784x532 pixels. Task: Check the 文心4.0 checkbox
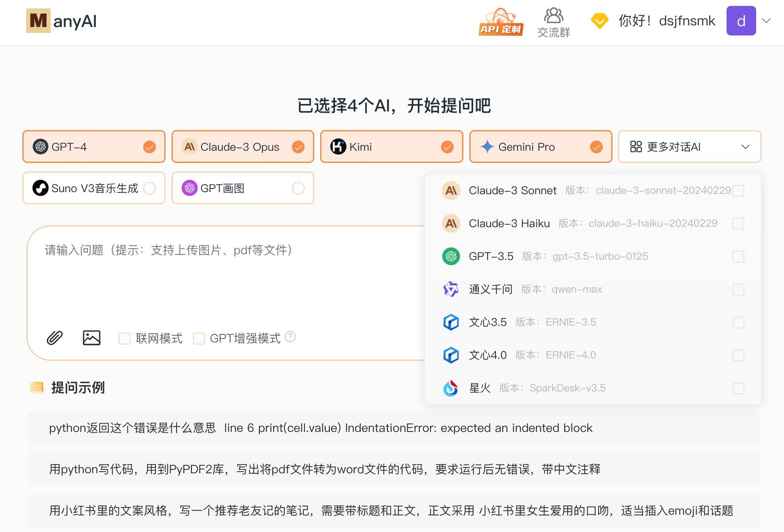[738, 356]
